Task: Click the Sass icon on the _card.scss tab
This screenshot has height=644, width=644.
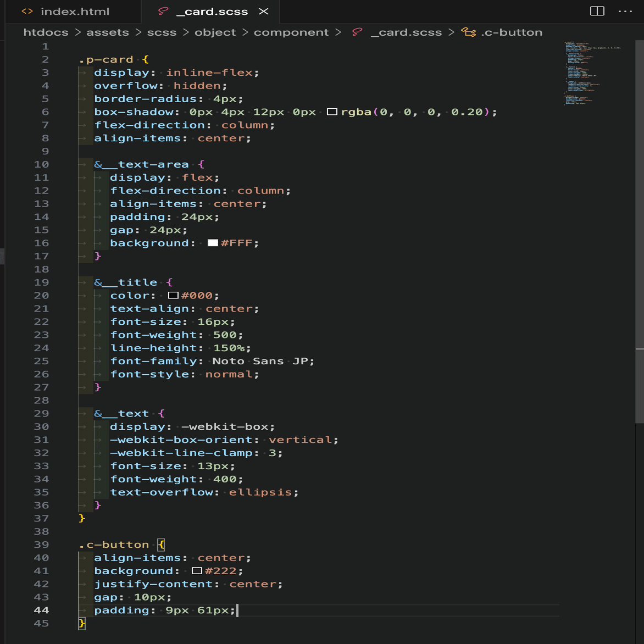Action: [x=163, y=11]
